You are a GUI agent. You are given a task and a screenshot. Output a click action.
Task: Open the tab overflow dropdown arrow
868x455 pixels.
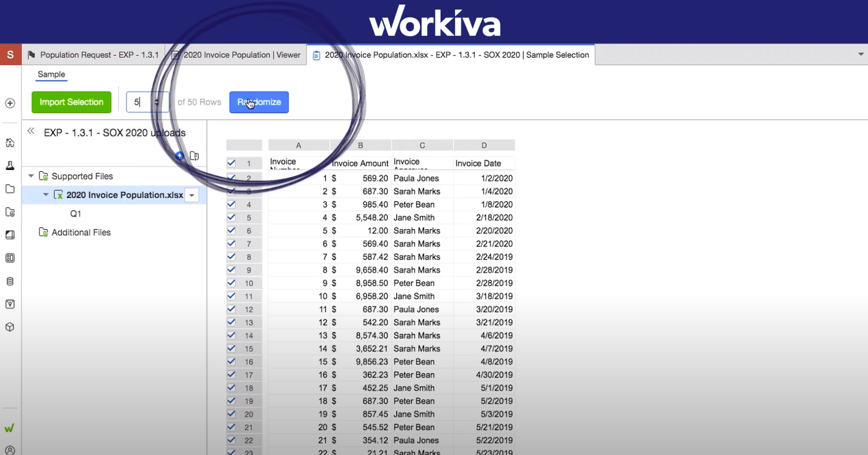pos(860,54)
